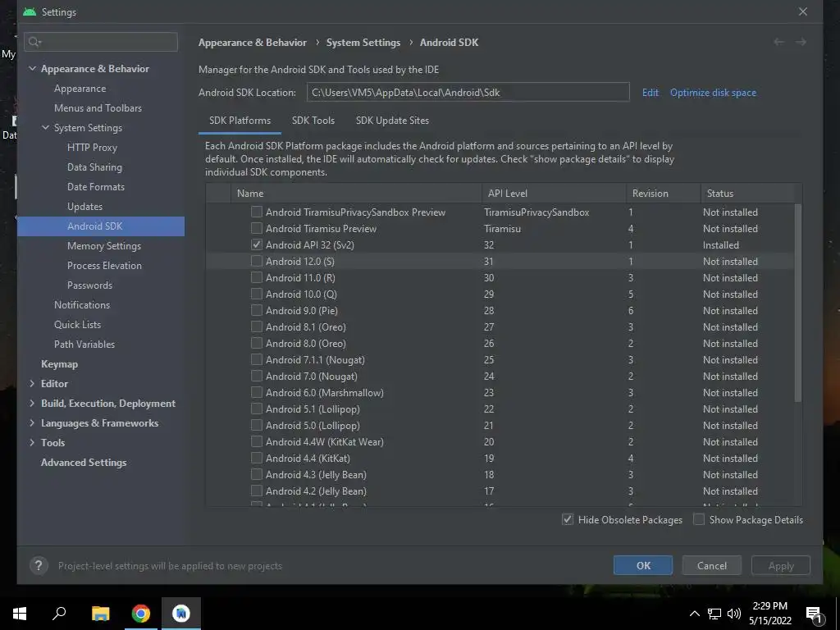840x630 pixels.
Task: Check Android 8.1 (Oreo) checkbox
Action: tap(257, 327)
